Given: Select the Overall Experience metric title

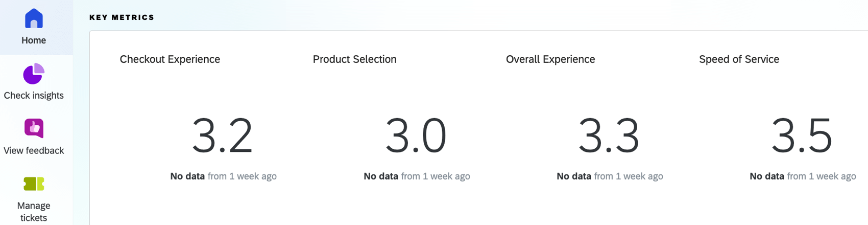Looking at the screenshot, I should 550,59.
